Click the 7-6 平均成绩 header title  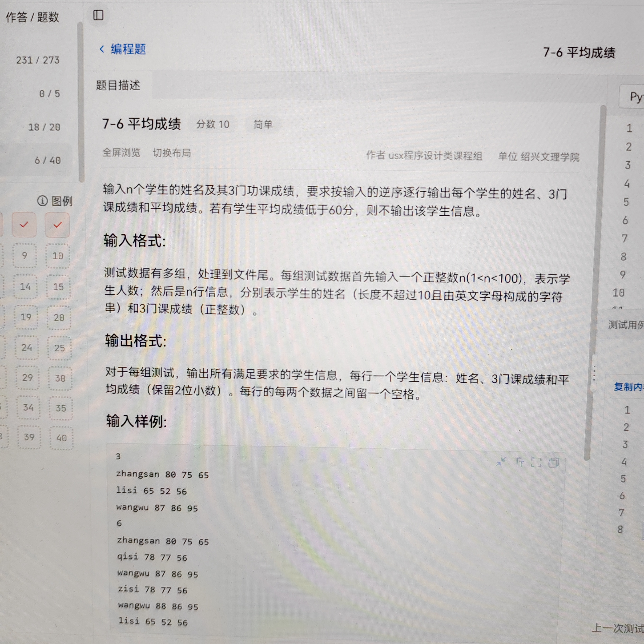[x=579, y=52]
